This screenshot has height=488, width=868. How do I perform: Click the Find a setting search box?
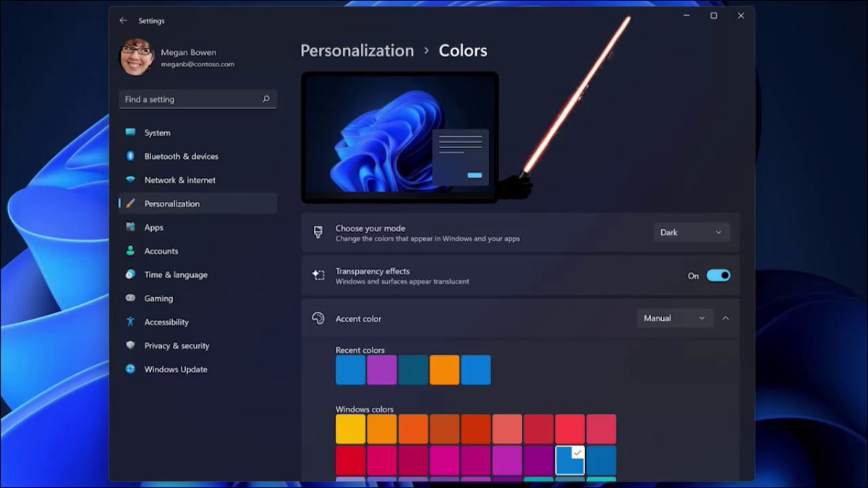click(197, 99)
